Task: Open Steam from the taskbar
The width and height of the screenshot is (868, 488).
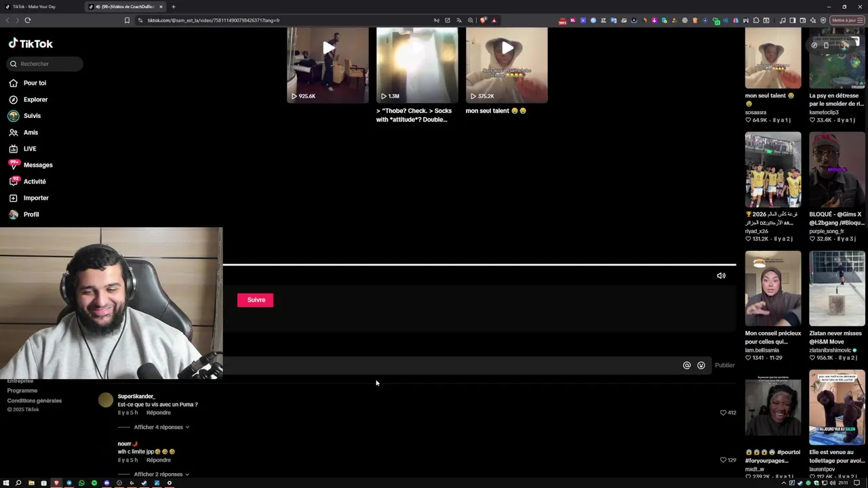Action: click(144, 483)
